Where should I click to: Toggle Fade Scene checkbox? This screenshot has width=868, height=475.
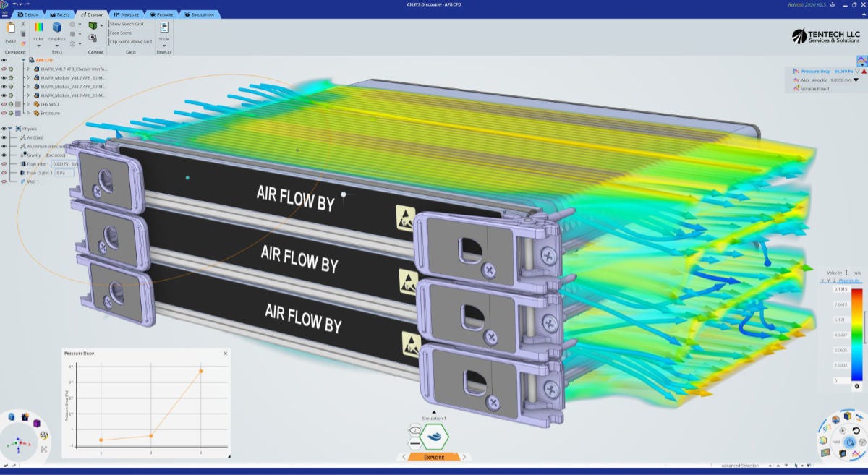tap(120, 33)
